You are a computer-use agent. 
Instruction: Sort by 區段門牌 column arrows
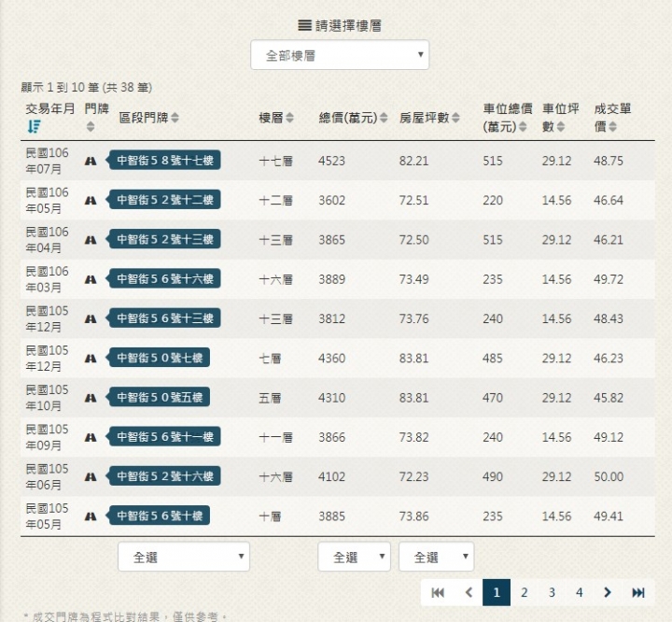click(175, 118)
